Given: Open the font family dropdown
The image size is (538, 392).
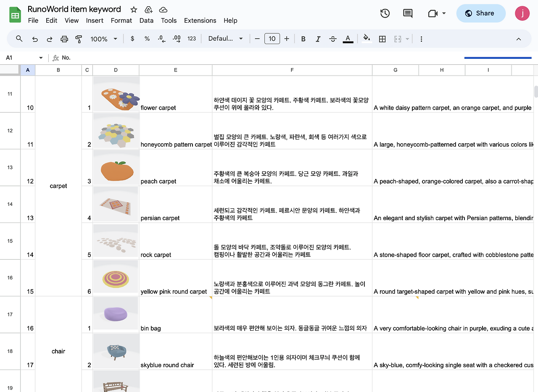Looking at the screenshot, I should pos(225,38).
